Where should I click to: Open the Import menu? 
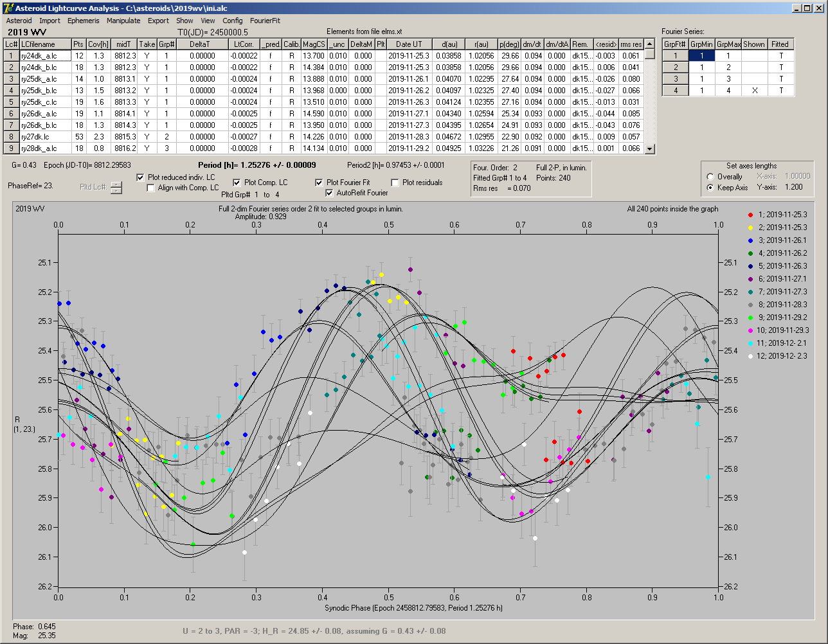tap(50, 21)
